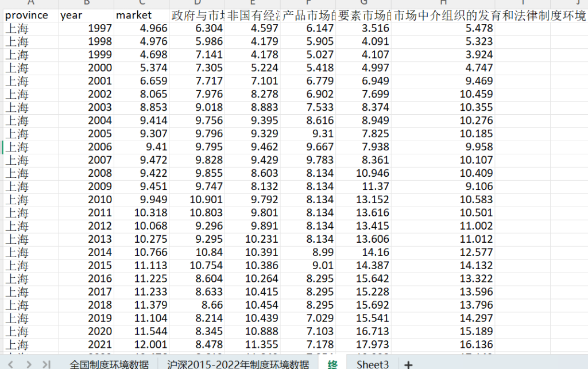Switch to Sheet3
This screenshot has height=369, width=588.
(373, 364)
